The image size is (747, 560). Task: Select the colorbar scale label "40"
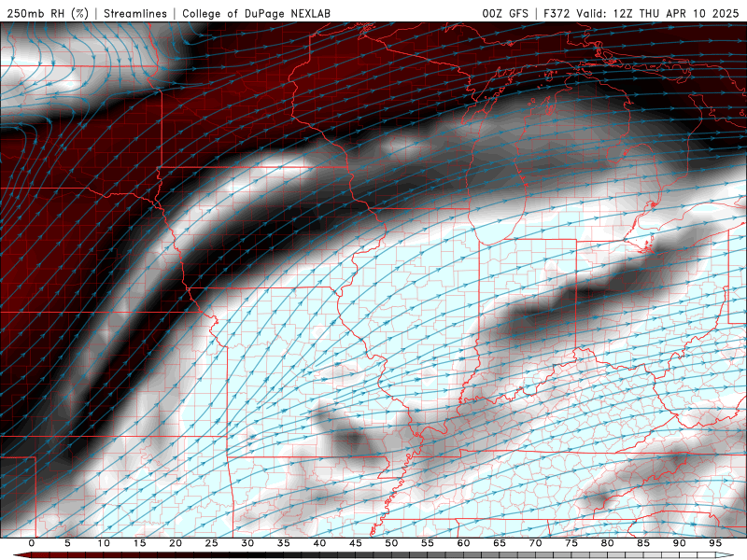(x=319, y=543)
